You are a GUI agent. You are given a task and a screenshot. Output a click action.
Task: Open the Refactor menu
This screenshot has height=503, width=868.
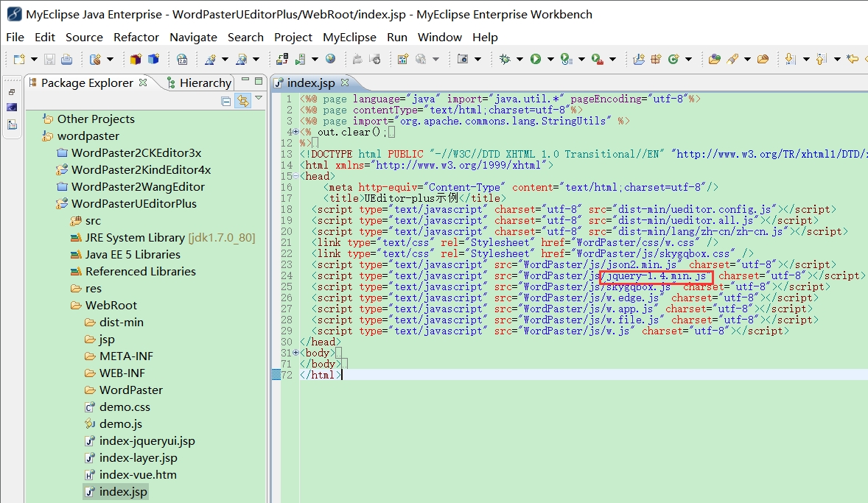(136, 37)
